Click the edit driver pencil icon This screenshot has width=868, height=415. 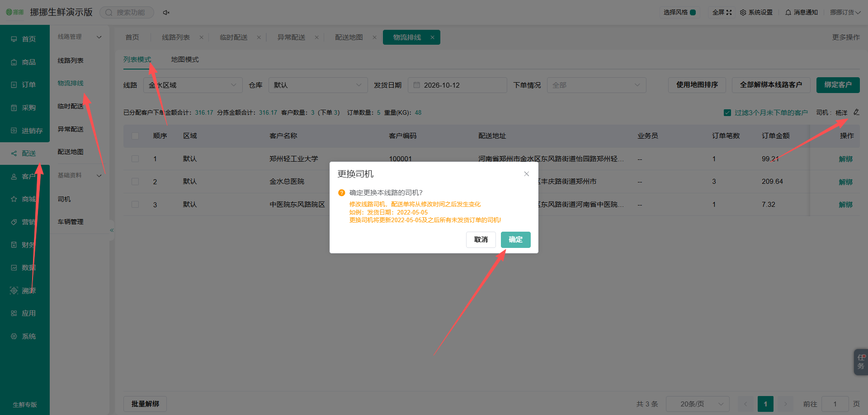856,112
